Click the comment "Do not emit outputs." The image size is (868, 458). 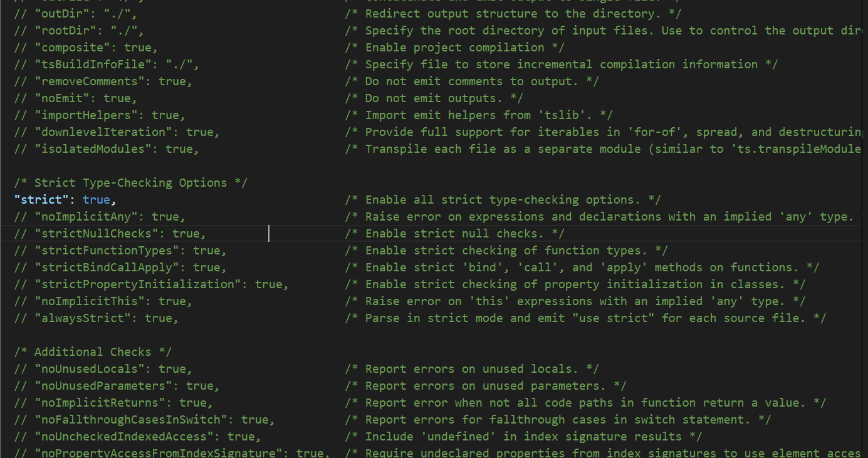434,98
